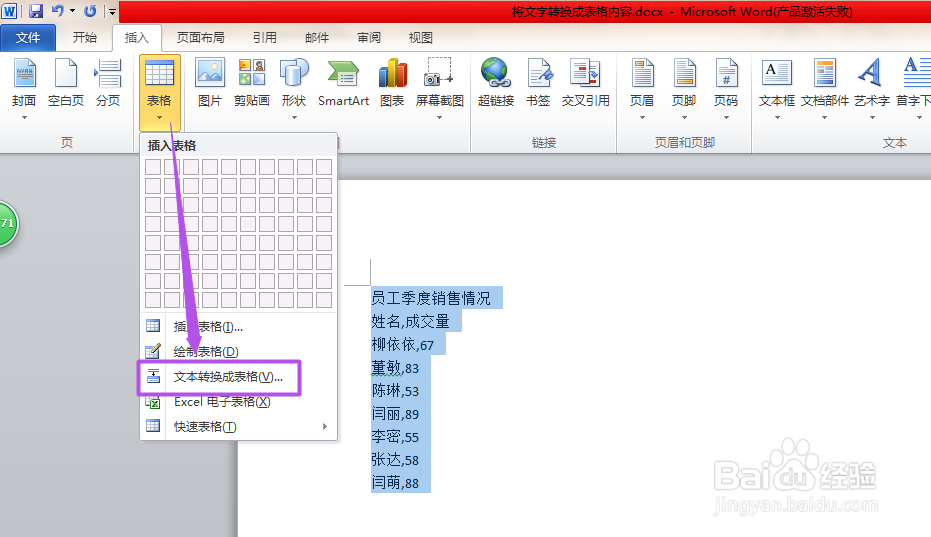Expand the Cover Page dropdown arrow
This screenshot has height=537, width=931.
tap(24, 118)
